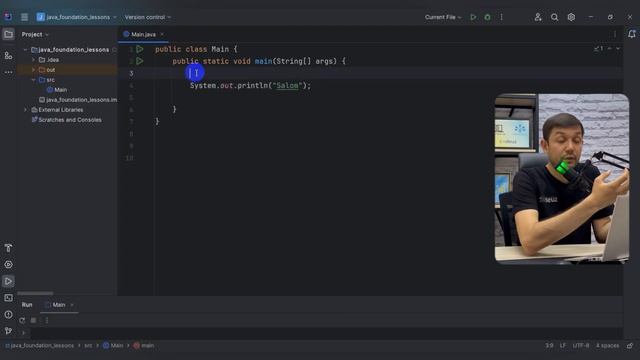Open the Build hammer tool window
The height and width of the screenshot is (360, 640).
click(8, 248)
